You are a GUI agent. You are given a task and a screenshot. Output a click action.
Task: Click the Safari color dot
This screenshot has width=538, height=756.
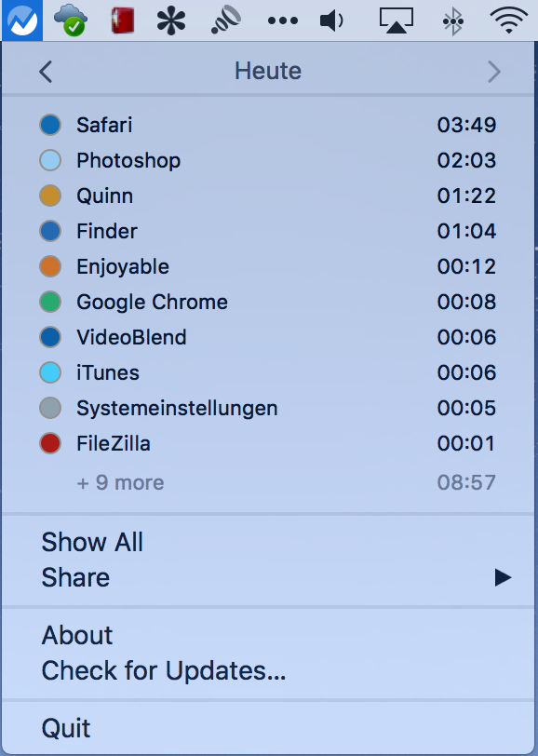50,125
